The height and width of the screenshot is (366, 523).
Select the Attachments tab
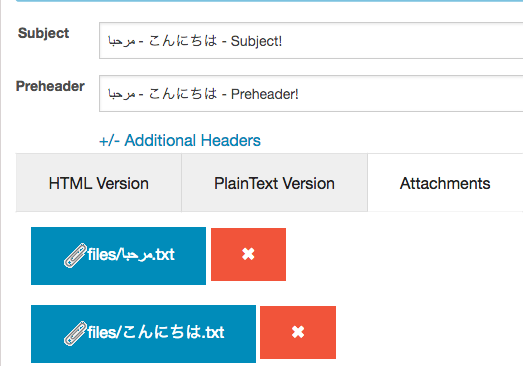point(445,183)
